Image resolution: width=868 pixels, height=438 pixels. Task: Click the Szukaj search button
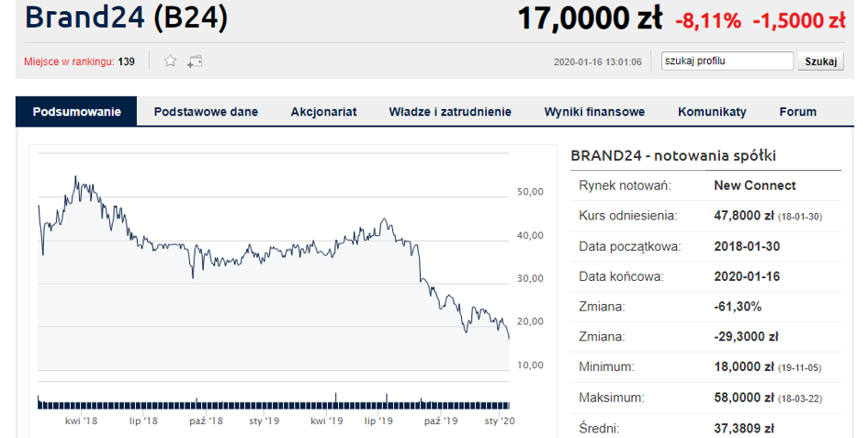pyautogui.click(x=820, y=62)
